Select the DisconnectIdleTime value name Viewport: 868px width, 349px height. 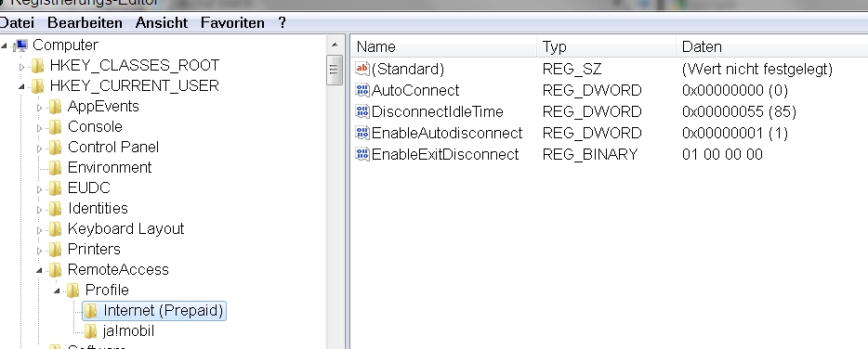tap(438, 111)
